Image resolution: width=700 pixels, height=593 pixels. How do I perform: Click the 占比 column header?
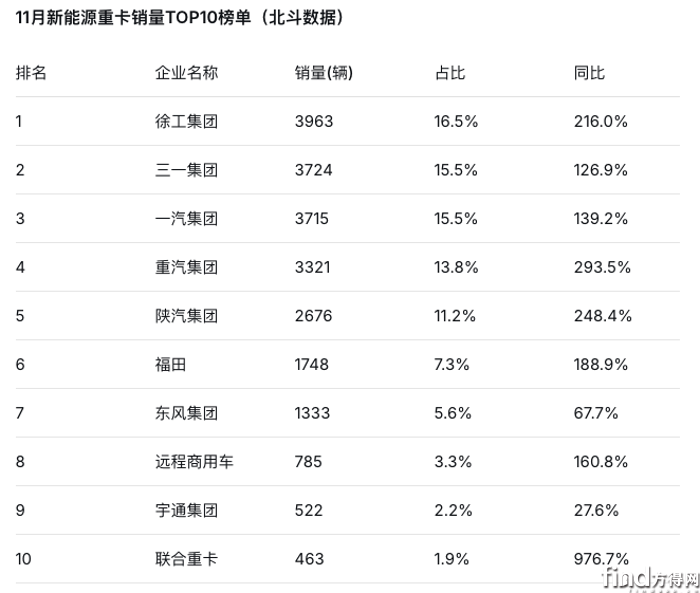450,73
